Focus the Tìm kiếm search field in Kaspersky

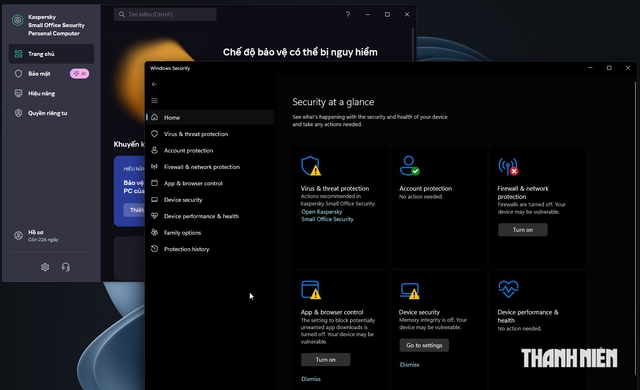click(x=165, y=14)
